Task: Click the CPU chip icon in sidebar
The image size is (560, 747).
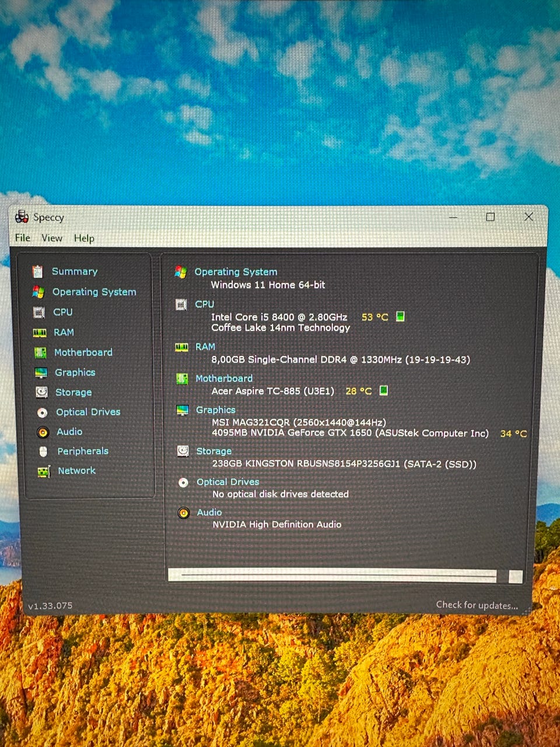Action: [x=39, y=312]
